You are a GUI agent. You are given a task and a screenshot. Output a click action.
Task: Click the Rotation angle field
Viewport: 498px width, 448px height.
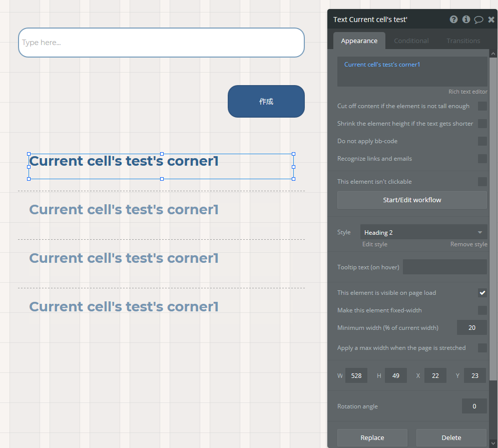click(x=474, y=406)
